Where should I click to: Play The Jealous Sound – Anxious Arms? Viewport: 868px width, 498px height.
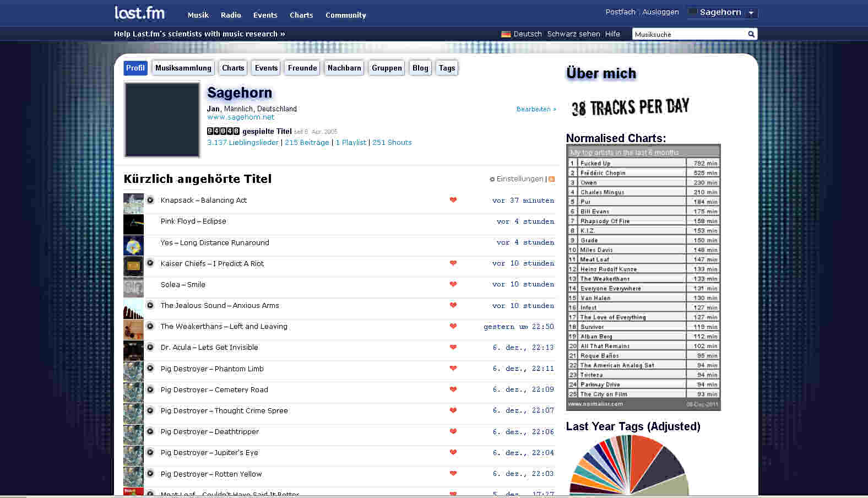click(x=150, y=305)
